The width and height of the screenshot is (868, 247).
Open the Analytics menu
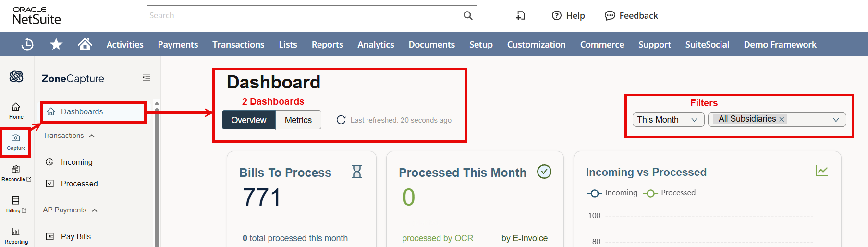[x=376, y=44]
